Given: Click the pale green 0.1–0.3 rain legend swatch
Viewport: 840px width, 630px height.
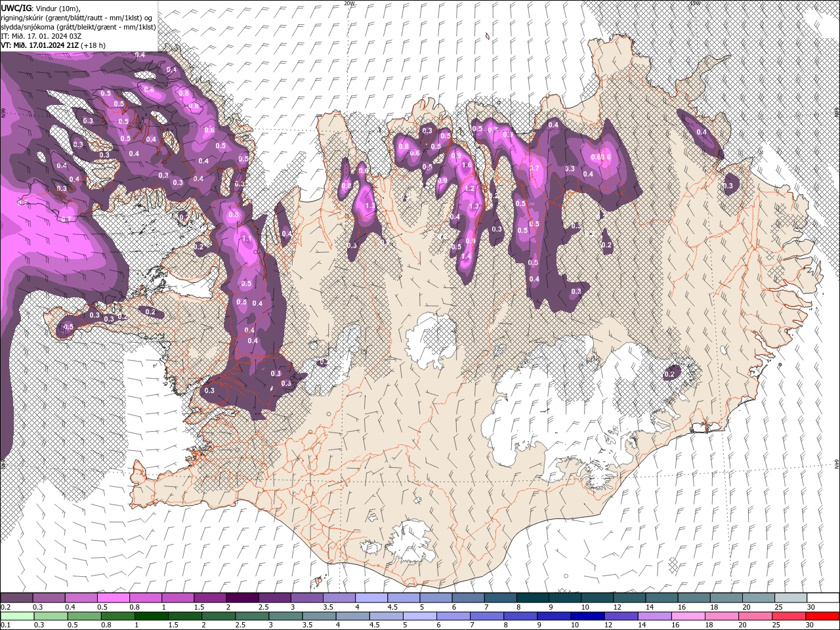Looking at the screenshot, I should coord(16,616).
